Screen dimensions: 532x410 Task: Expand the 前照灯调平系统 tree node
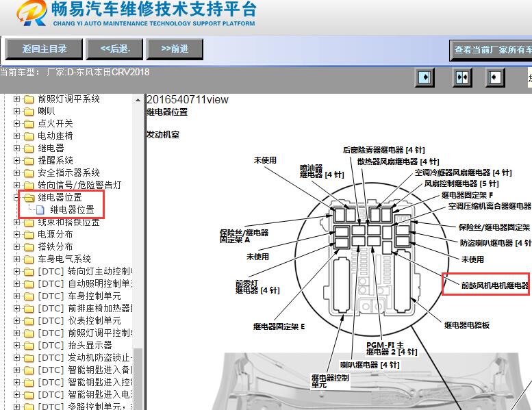pyautogui.click(x=16, y=99)
